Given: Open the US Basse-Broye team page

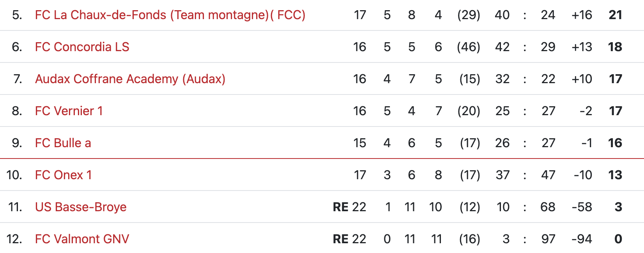Looking at the screenshot, I should click(x=81, y=207).
